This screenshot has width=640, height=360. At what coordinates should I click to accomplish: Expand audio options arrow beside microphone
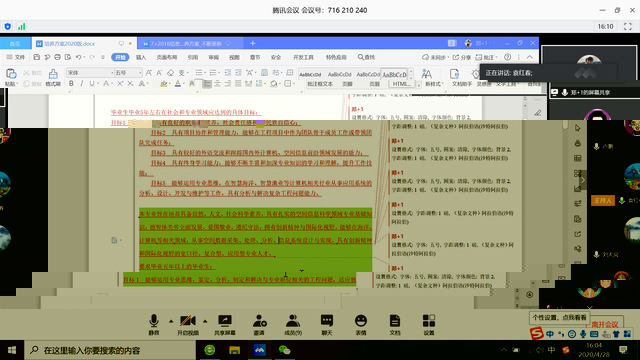[171, 321]
